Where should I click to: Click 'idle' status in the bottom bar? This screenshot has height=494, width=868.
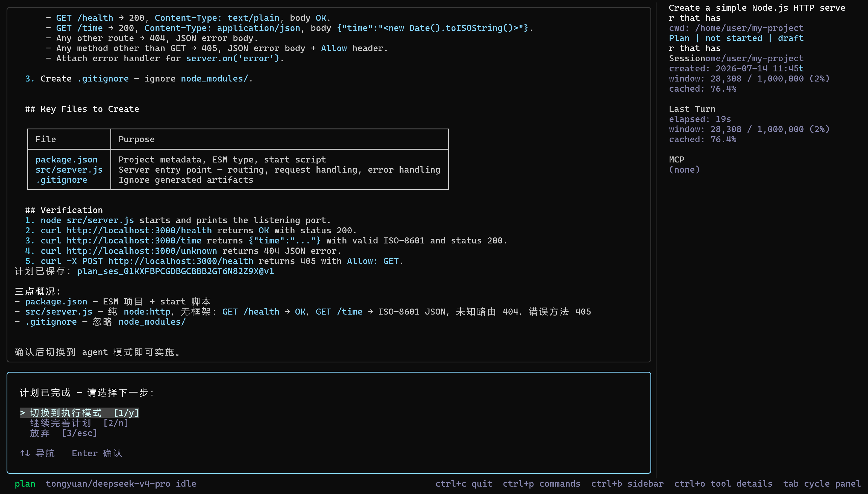pyautogui.click(x=186, y=484)
